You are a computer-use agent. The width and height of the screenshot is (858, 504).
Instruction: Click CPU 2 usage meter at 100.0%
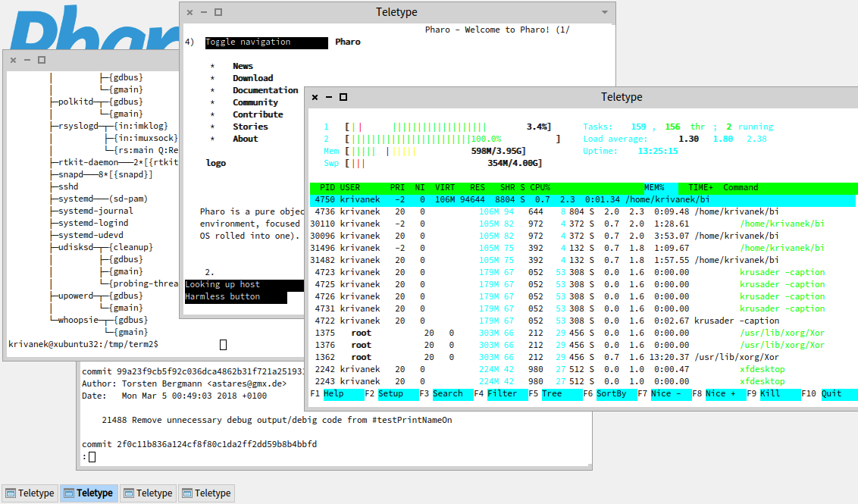pyautogui.click(x=452, y=139)
